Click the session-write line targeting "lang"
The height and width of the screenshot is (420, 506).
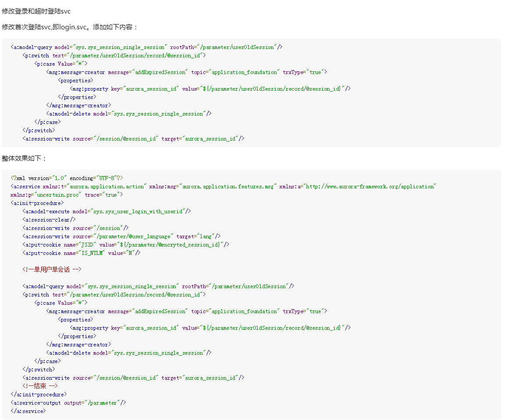[121, 236]
